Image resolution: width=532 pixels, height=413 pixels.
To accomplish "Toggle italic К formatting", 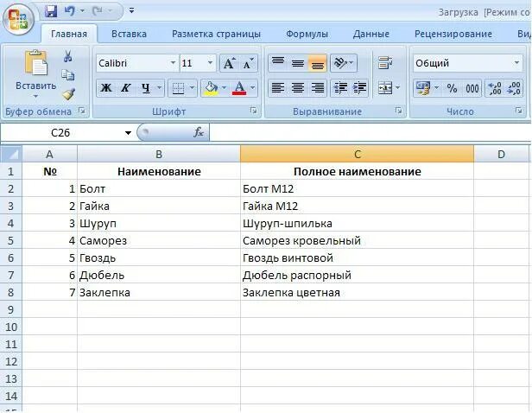I will pyautogui.click(x=125, y=88).
